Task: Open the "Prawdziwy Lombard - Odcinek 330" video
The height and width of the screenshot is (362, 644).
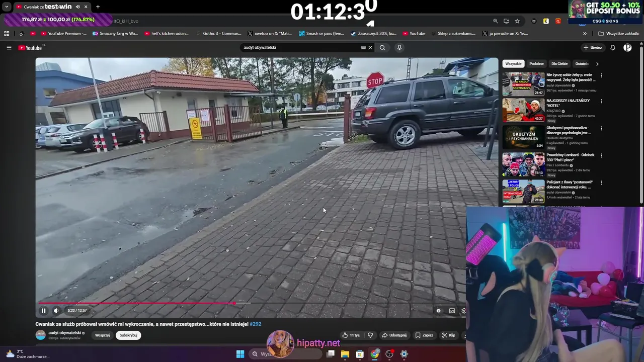Action: [523, 164]
